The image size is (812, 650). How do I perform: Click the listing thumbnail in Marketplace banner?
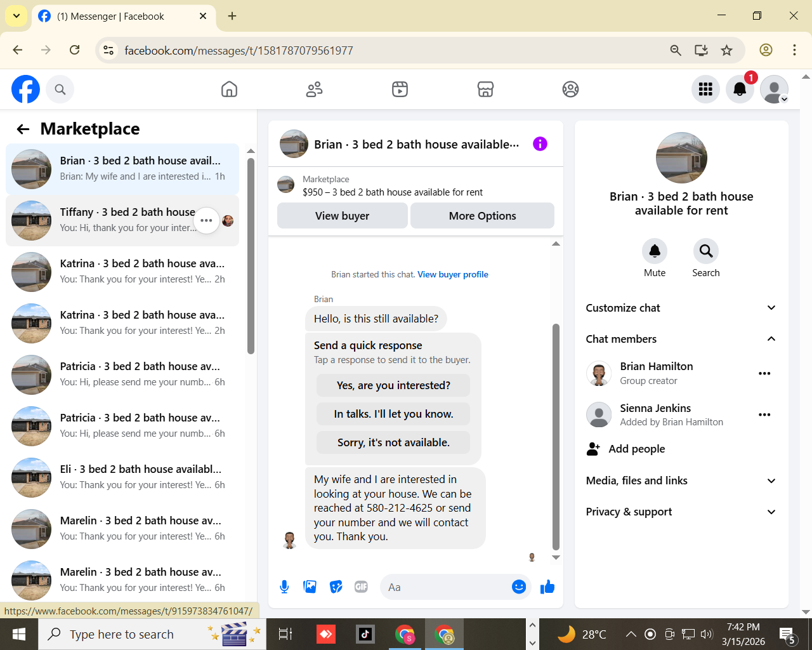tap(286, 185)
